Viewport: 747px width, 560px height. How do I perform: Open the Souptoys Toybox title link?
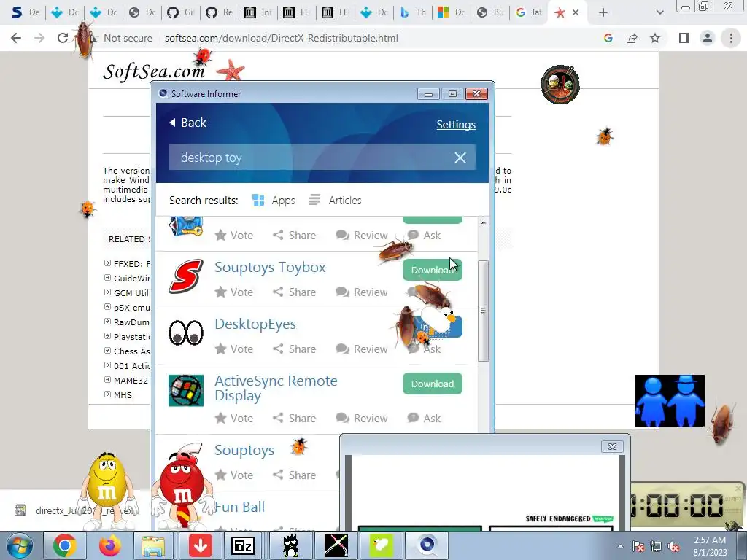tap(270, 267)
